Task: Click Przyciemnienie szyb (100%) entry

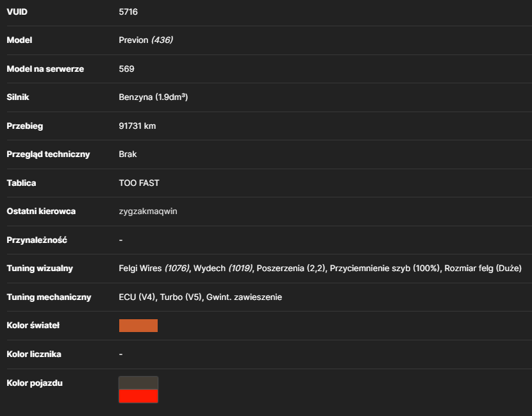Action: coord(385,268)
